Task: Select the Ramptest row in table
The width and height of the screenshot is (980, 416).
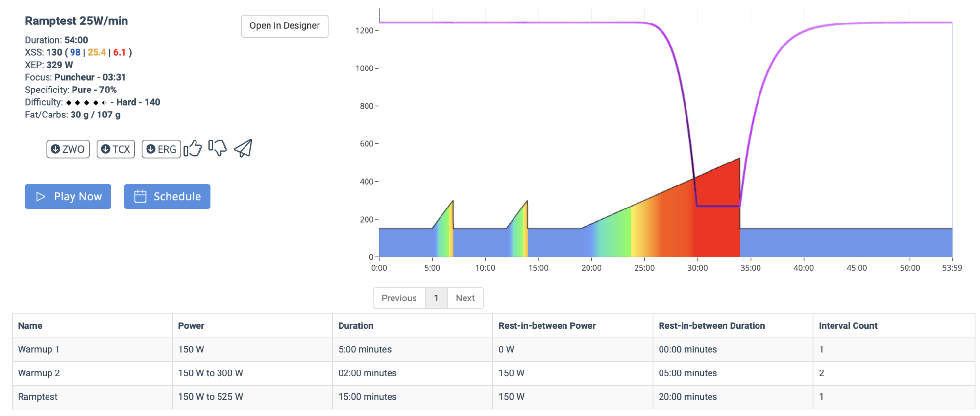Action: pos(38,397)
